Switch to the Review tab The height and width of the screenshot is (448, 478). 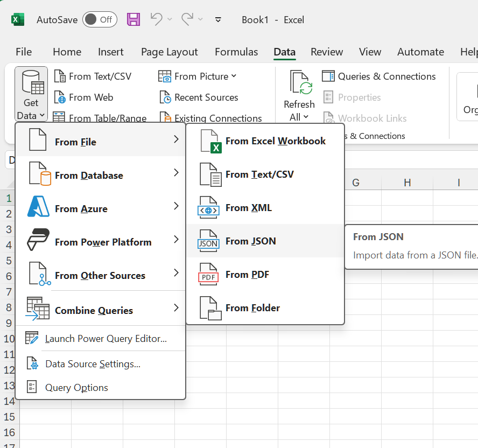(327, 52)
